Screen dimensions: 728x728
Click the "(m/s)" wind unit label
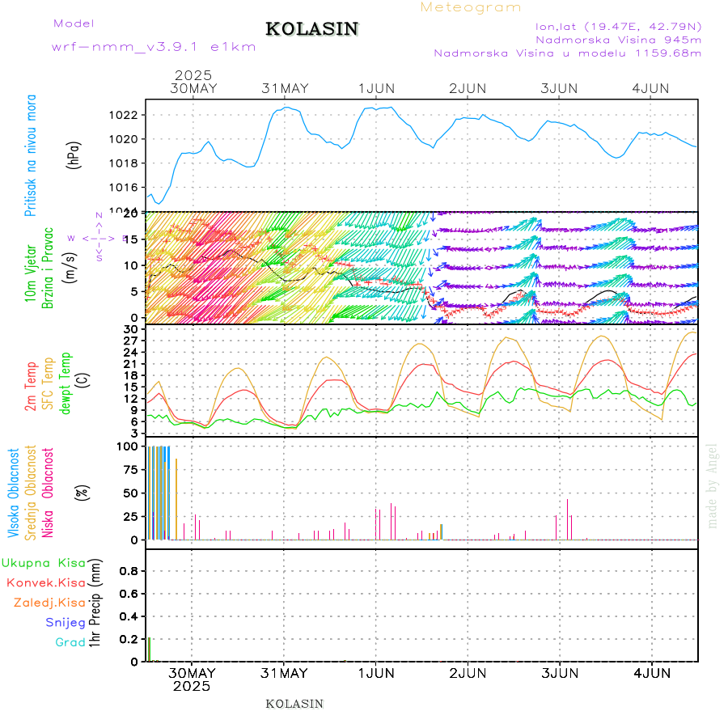pyautogui.click(x=70, y=269)
